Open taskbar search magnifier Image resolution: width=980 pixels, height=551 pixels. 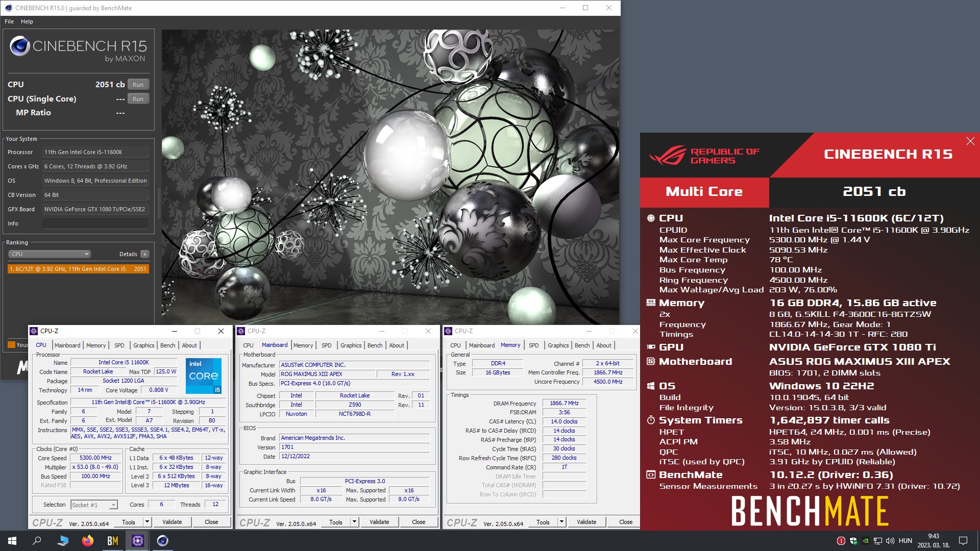click(37, 541)
